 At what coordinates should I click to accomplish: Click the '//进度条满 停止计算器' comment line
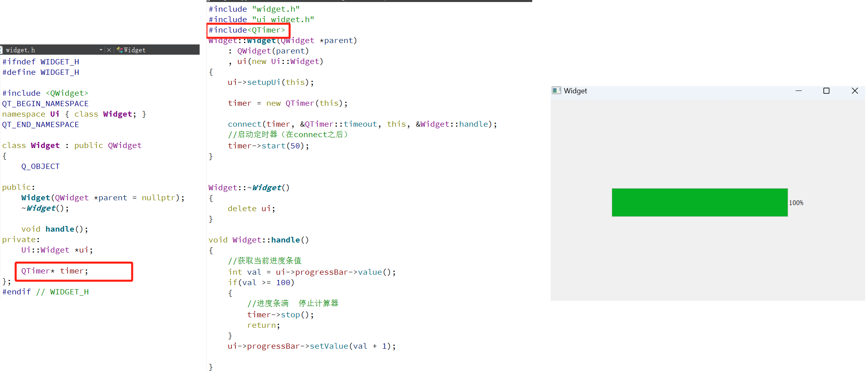(293, 303)
